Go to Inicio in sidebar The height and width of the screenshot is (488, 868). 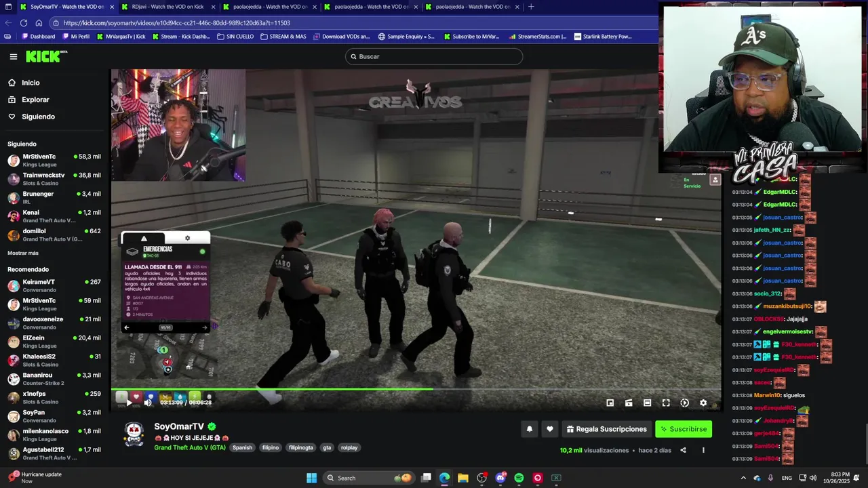(x=31, y=83)
